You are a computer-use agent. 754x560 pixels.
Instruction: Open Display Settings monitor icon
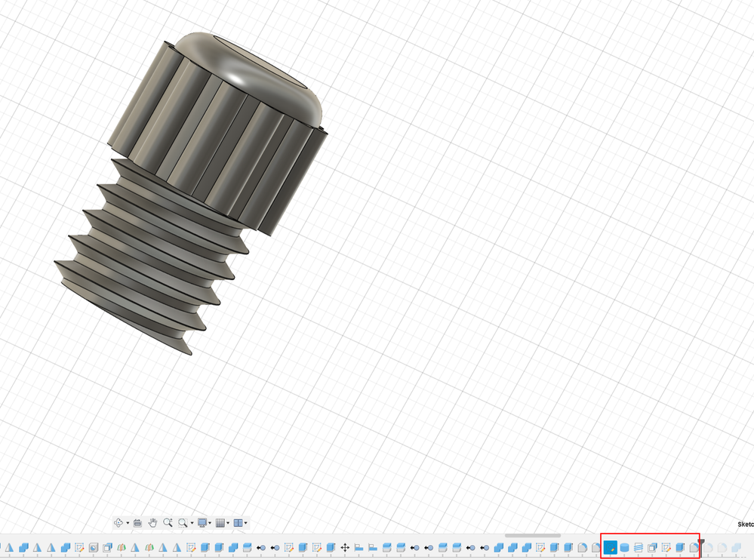point(202,522)
